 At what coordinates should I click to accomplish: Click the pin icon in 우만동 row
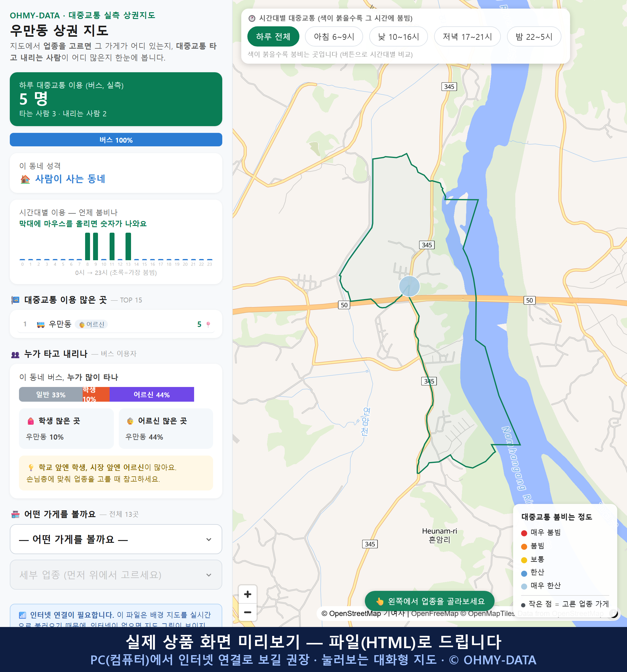click(208, 325)
